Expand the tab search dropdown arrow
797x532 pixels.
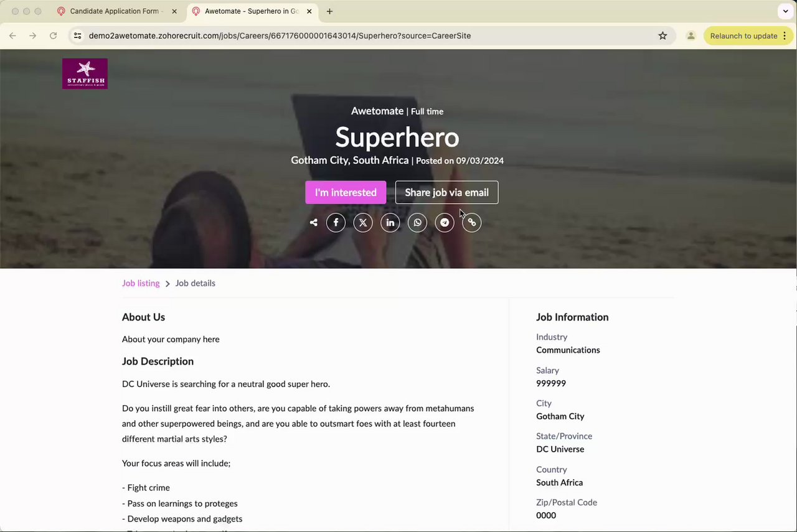tap(785, 11)
